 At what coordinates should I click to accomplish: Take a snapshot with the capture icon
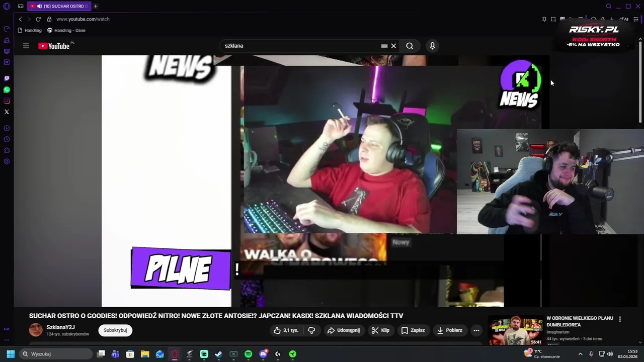pos(553,19)
